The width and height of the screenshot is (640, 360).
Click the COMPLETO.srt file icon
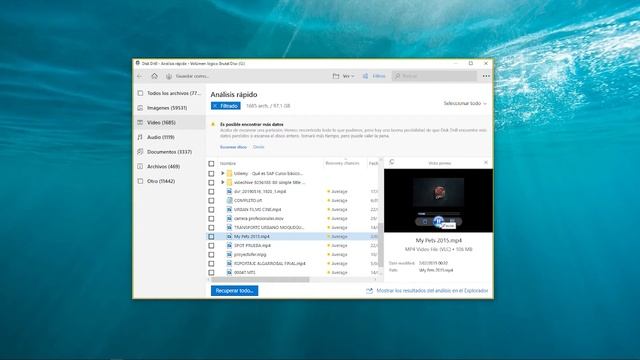pos(229,200)
